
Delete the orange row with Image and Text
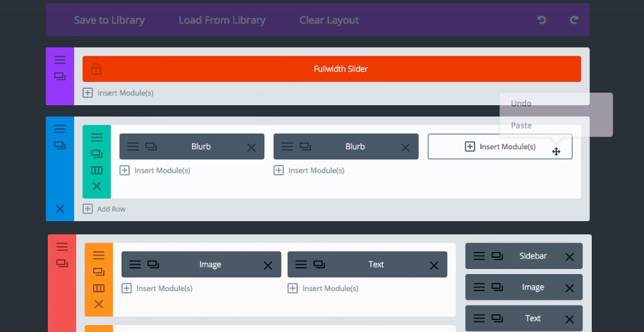[x=99, y=304]
